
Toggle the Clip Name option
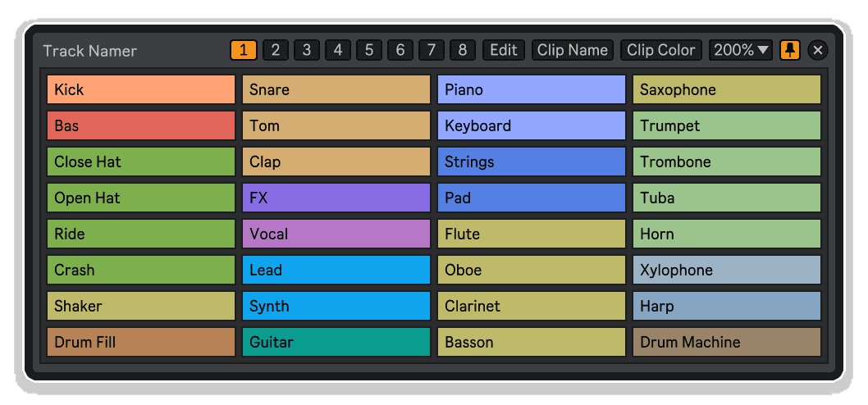pos(573,50)
